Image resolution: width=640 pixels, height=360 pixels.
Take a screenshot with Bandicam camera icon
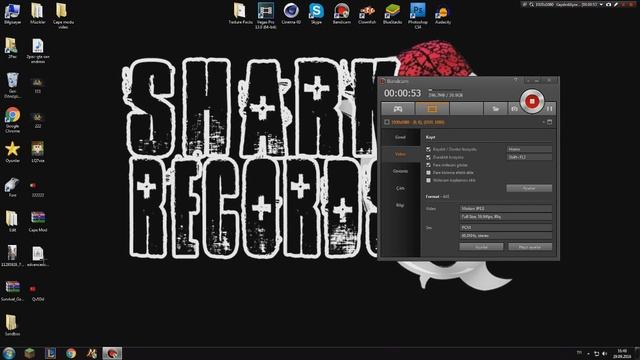[514, 109]
